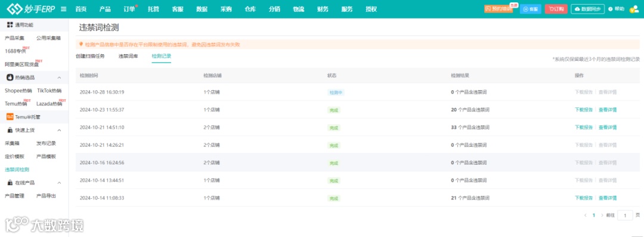
Task: Click the 通用功能 grid icon
Action: pyautogui.click(x=10, y=25)
